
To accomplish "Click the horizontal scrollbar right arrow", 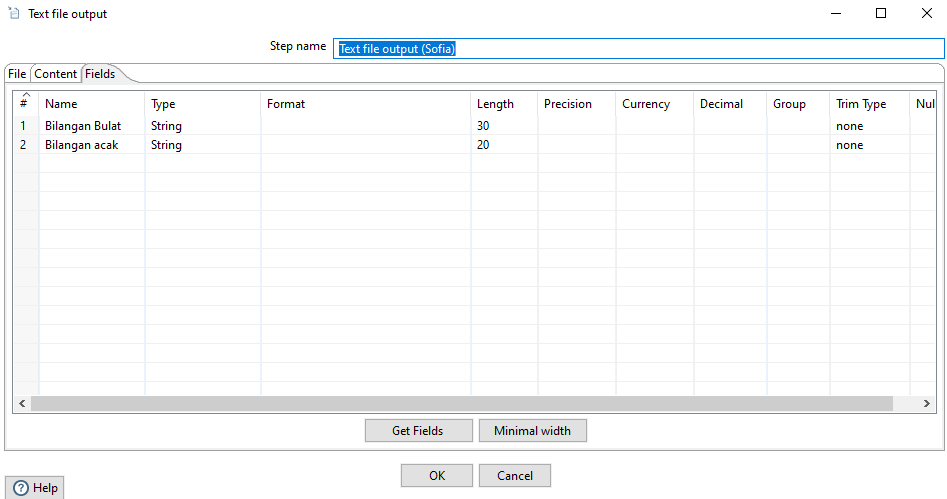I will pyautogui.click(x=926, y=404).
